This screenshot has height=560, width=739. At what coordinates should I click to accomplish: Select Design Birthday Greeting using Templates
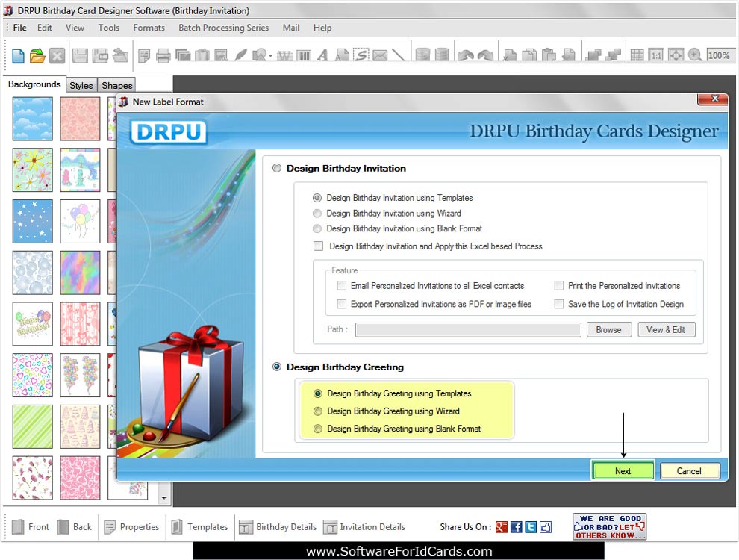click(x=318, y=393)
